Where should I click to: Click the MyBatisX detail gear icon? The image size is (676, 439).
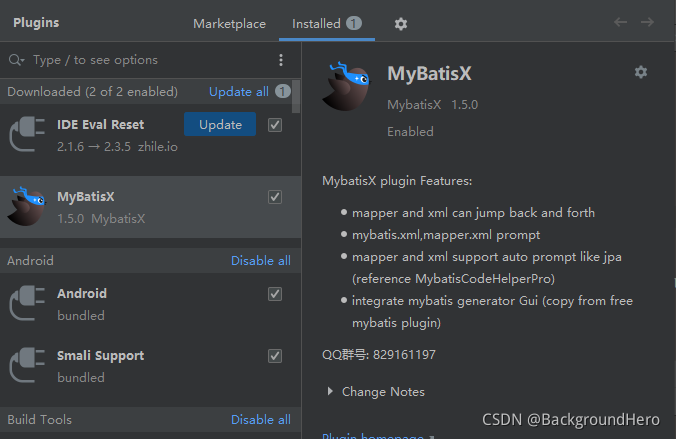(x=641, y=72)
